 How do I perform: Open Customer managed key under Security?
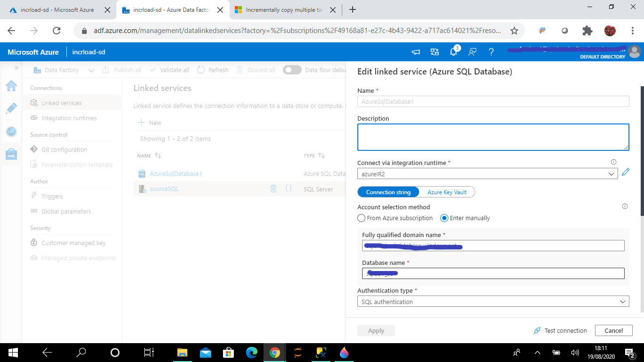74,243
